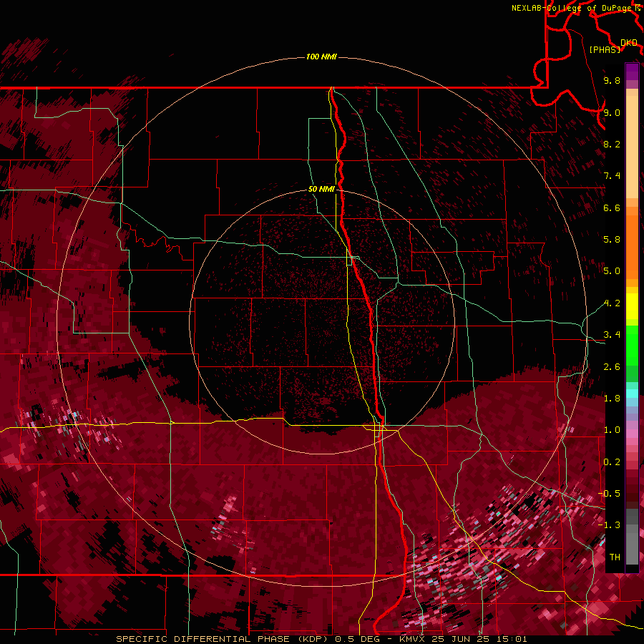
Task: Click the -0.5 scale value
Action: pos(609,494)
